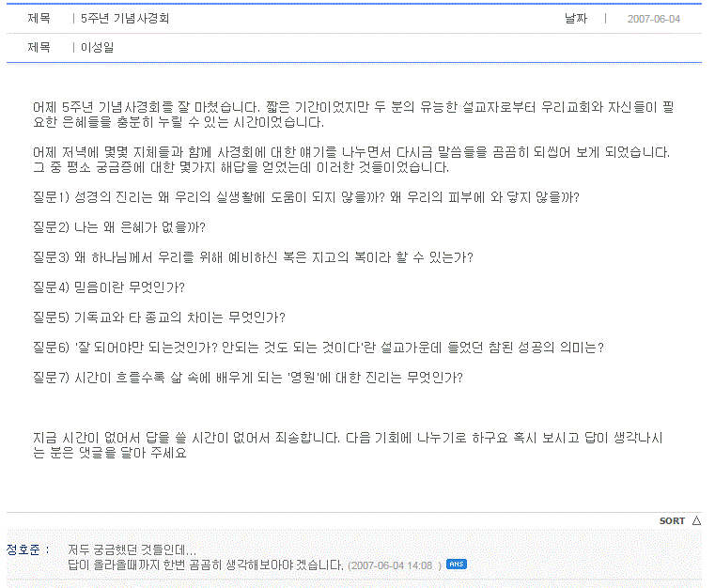Screen dimensions: 715x588
Task: Click the line starting 질문1) 성경의 진리는
Action: pos(306,197)
